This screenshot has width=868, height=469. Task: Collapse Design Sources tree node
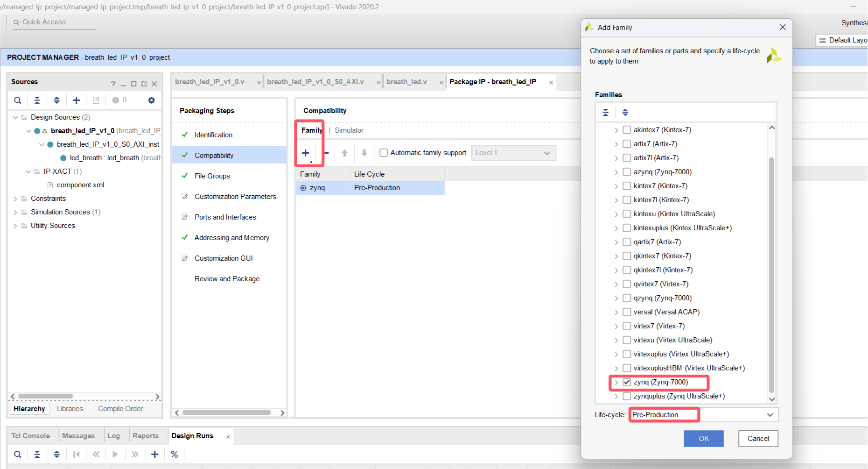[x=15, y=117]
